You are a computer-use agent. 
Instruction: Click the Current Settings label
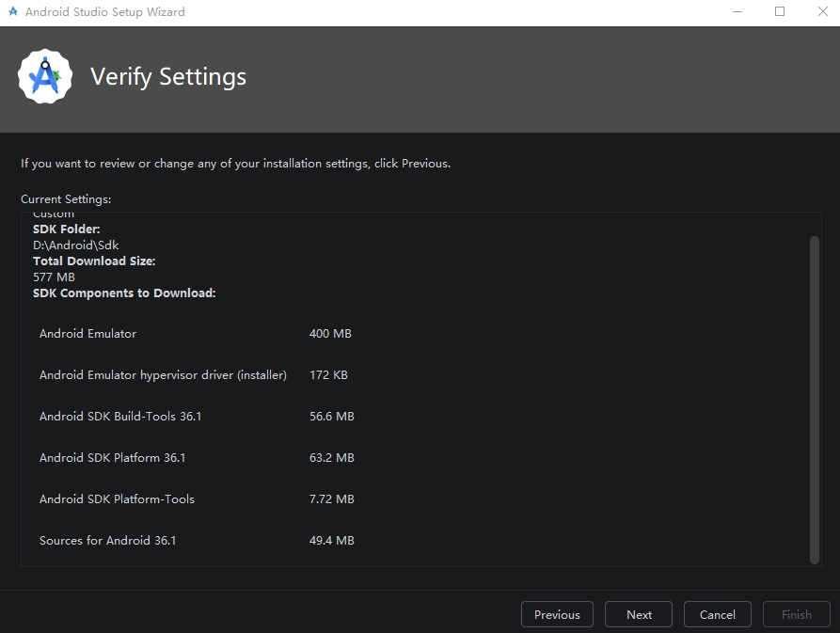click(x=66, y=199)
